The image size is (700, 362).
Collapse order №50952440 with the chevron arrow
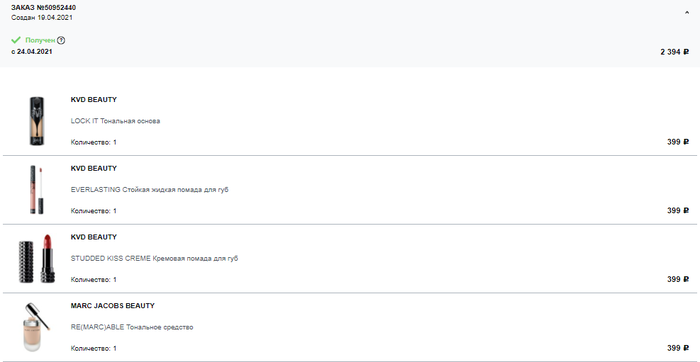pos(687,13)
